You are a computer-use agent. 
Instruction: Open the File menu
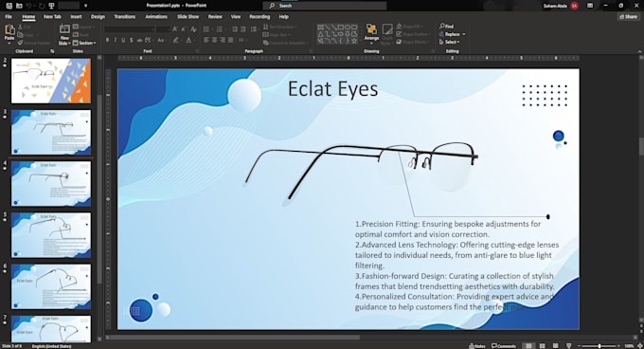point(9,17)
